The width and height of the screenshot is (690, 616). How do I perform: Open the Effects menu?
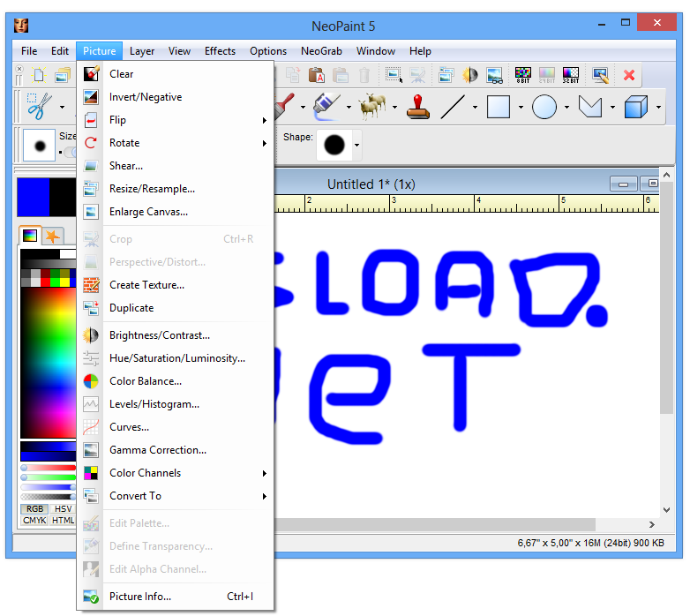click(220, 51)
